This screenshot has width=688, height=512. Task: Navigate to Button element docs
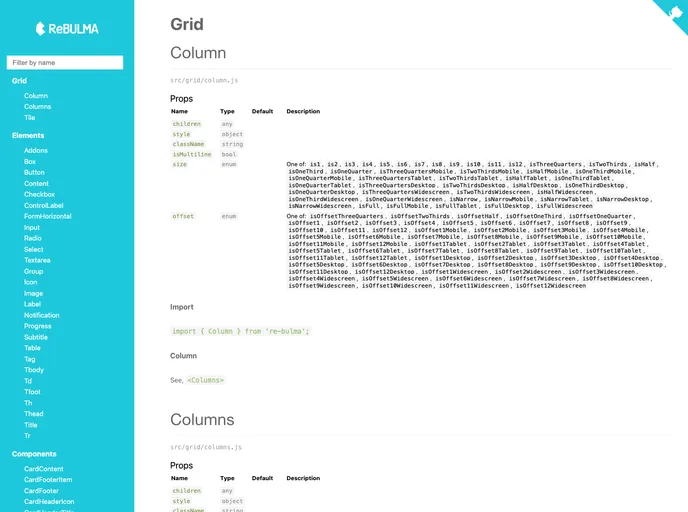[34, 172]
